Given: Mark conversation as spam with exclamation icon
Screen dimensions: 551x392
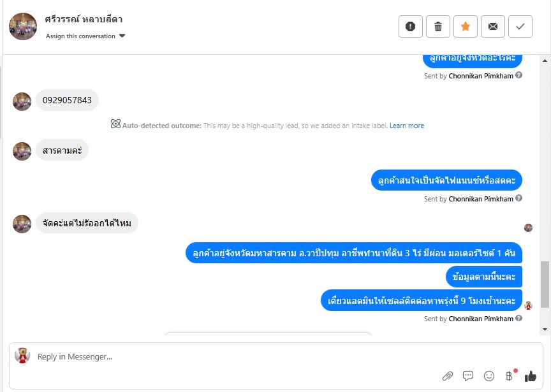Looking at the screenshot, I should tap(411, 26).
